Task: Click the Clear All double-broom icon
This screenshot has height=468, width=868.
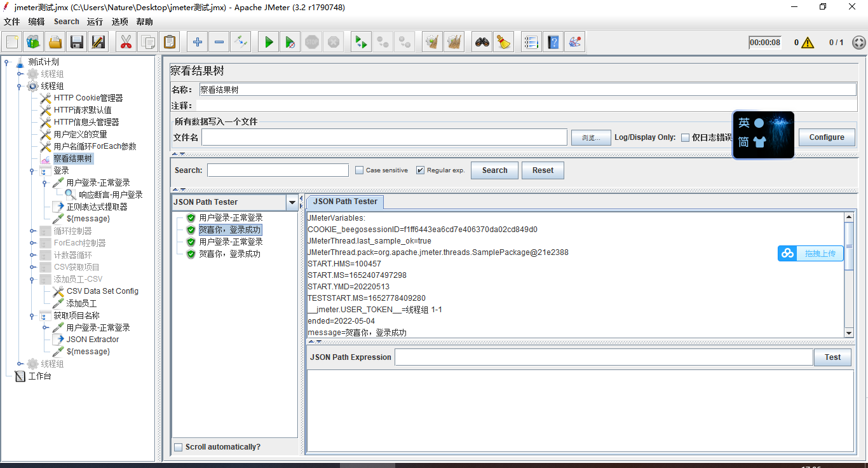Action: [x=454, y=42]
